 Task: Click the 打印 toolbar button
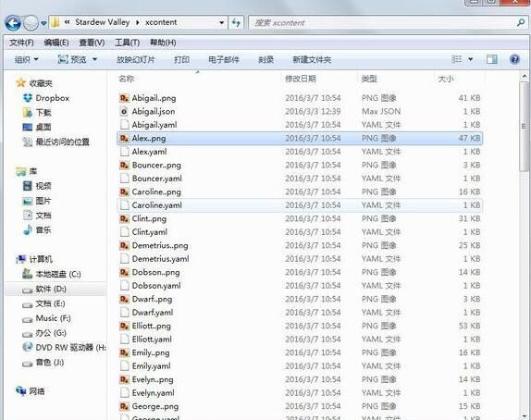click(181, 59)
